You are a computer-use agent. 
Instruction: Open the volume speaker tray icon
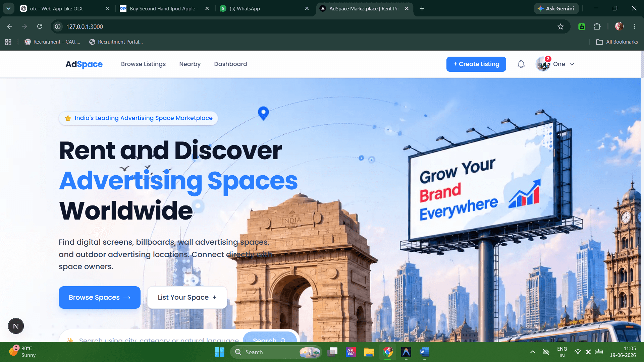click(x=588, y=352)
